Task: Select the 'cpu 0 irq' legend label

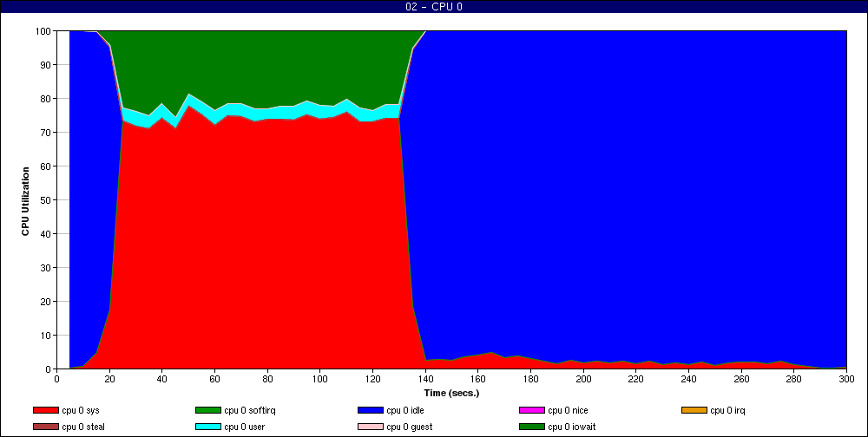Action: (x=727, y=410)
